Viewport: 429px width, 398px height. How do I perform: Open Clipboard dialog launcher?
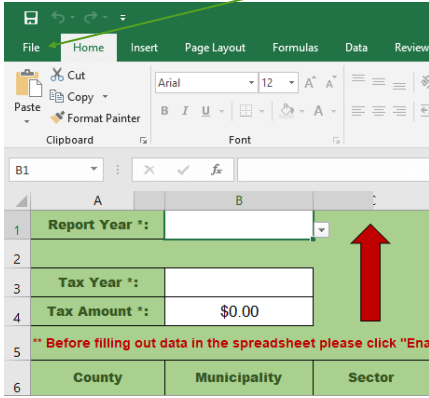143,140
